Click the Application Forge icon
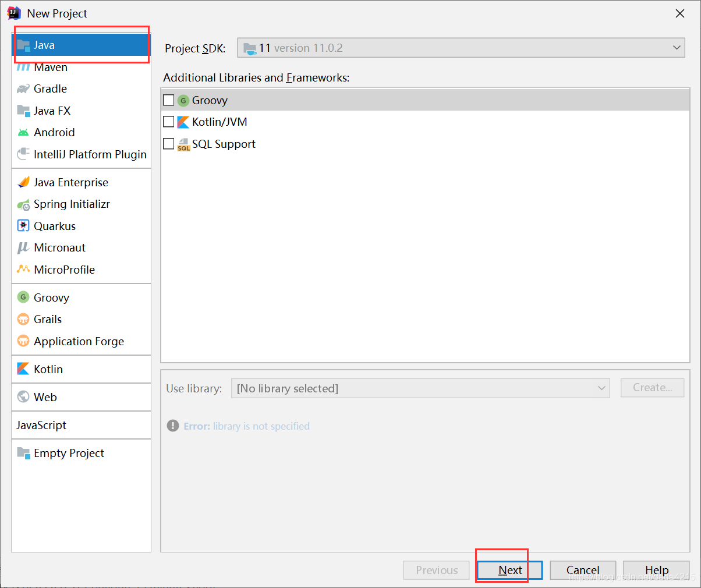 [x=23, y=341]
